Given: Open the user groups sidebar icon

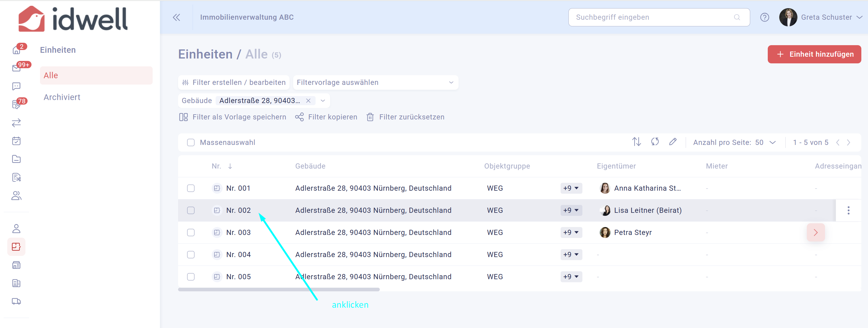Looking at the screenshot, I should click(x=16, y=196).
